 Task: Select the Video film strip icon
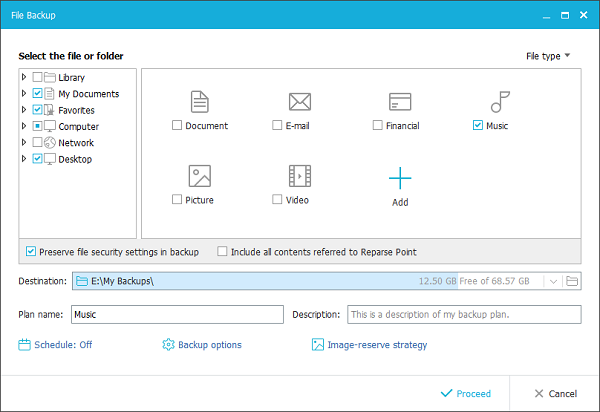tap(300, 176)
